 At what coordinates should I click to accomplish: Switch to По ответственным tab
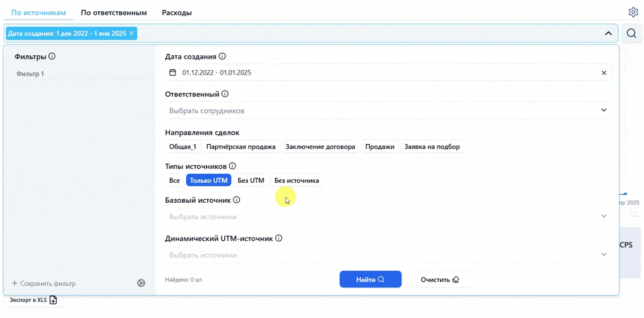click(114, 12)
